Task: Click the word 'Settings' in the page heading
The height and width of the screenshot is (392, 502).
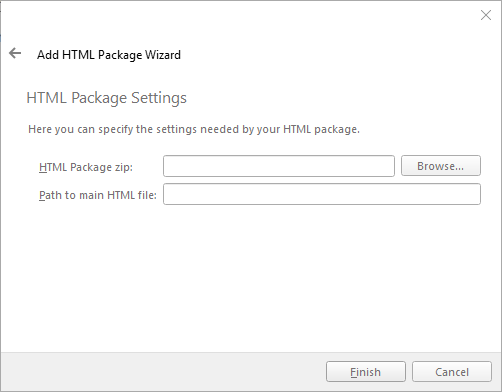Action: click(x=159, y=98)
